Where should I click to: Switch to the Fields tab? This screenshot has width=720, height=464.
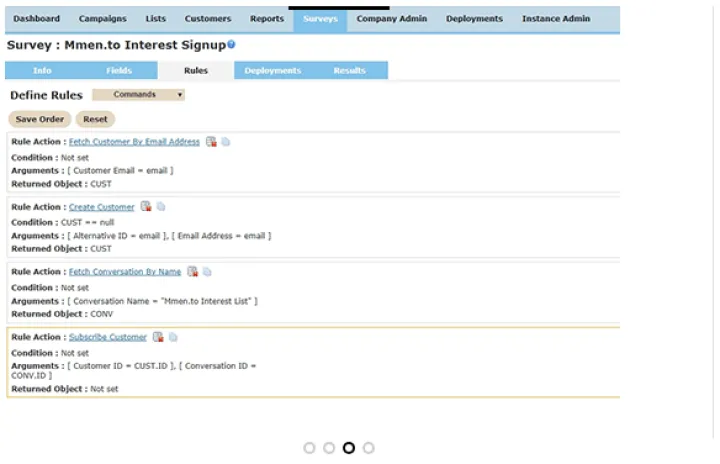119,71
